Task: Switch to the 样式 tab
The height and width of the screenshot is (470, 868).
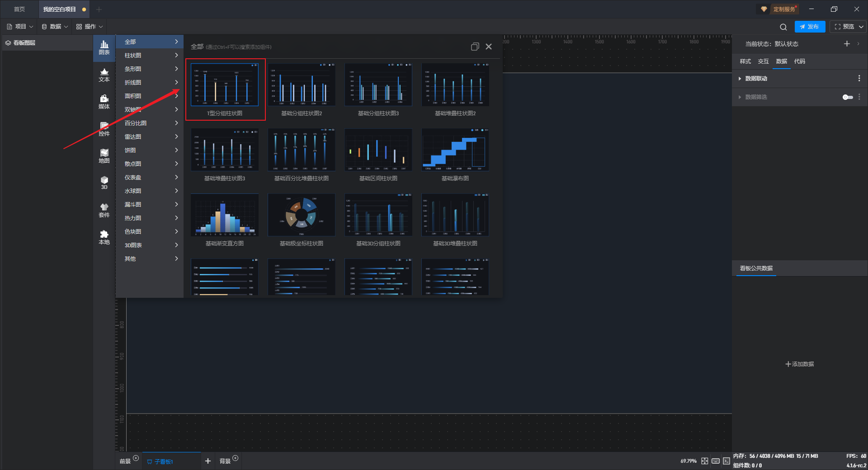Action: coord(745,61)
